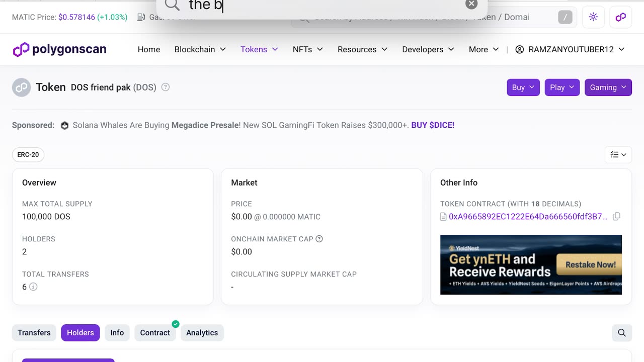Click the BUY $DICE! sponsored link

coord(433,125)
